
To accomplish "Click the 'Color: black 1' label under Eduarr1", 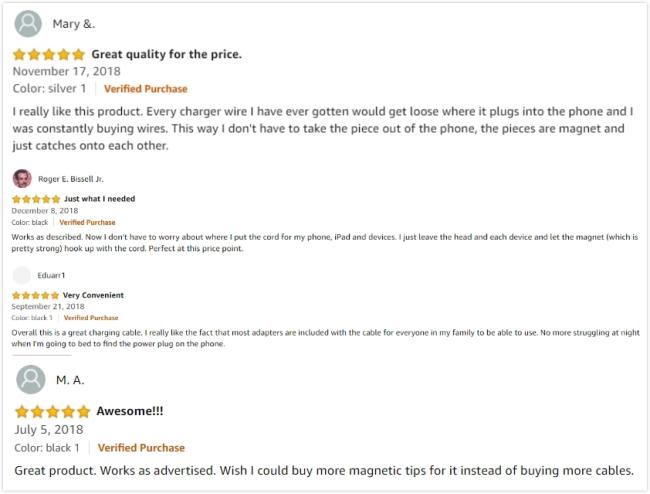I will tap(32, 318).
